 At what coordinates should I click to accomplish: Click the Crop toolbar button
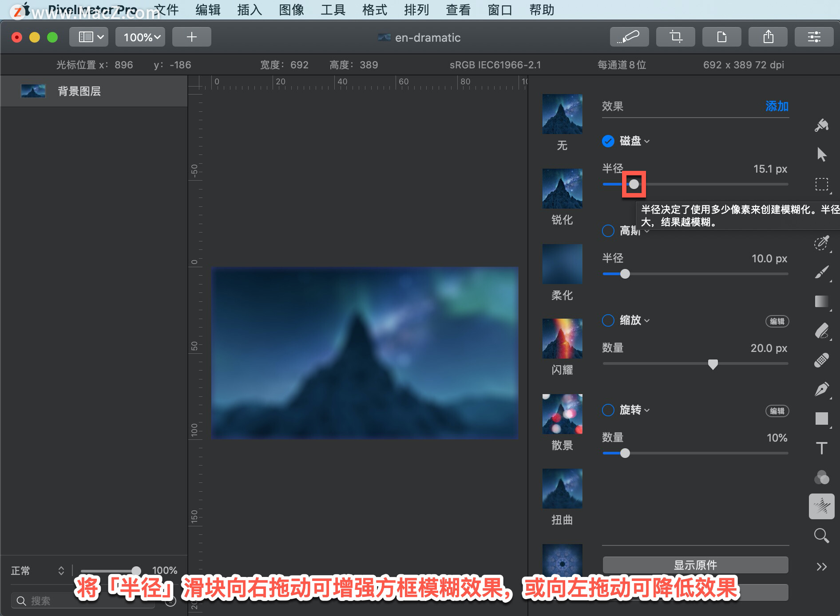coord(675,37)
